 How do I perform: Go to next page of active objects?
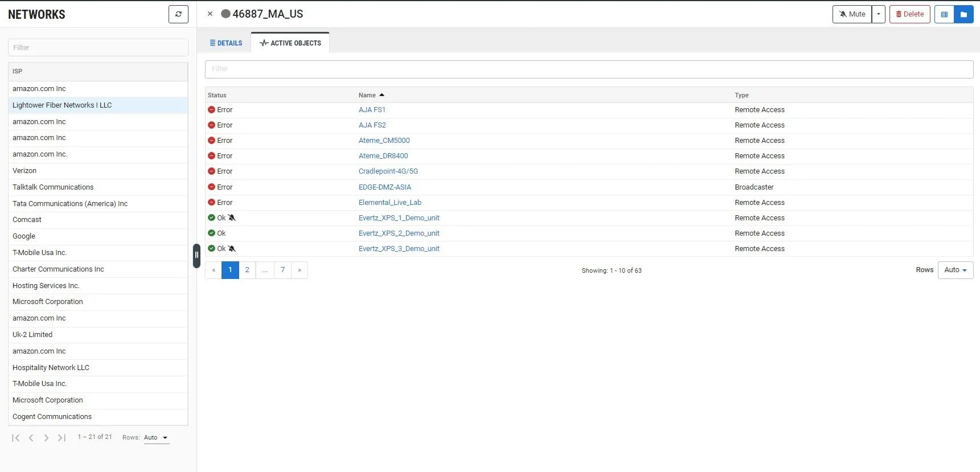tap(300, 270)
